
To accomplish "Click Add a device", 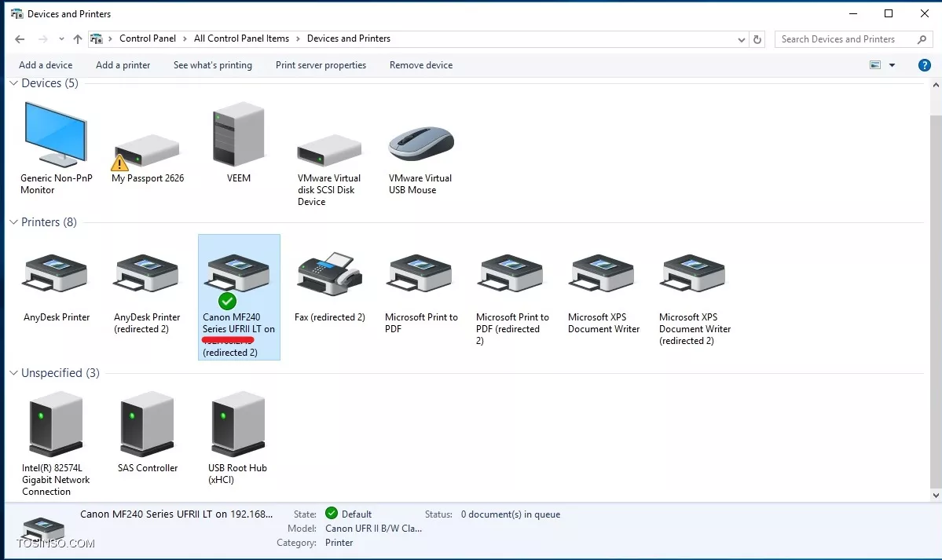I will click(x=46, y=65).
